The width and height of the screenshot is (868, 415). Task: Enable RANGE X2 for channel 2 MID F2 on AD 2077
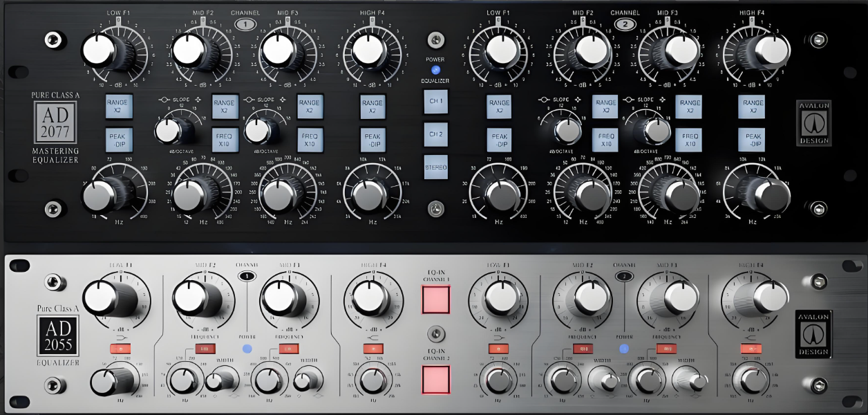point(605,106)
